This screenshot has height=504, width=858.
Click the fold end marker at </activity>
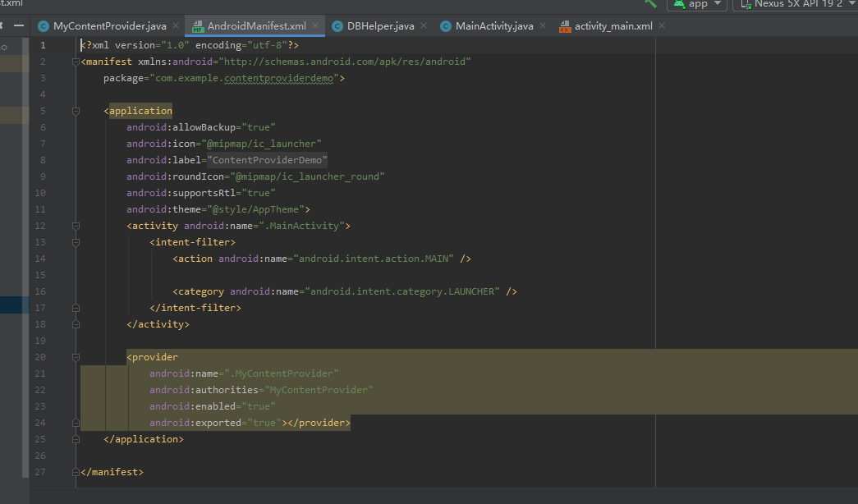pos(76,324)
